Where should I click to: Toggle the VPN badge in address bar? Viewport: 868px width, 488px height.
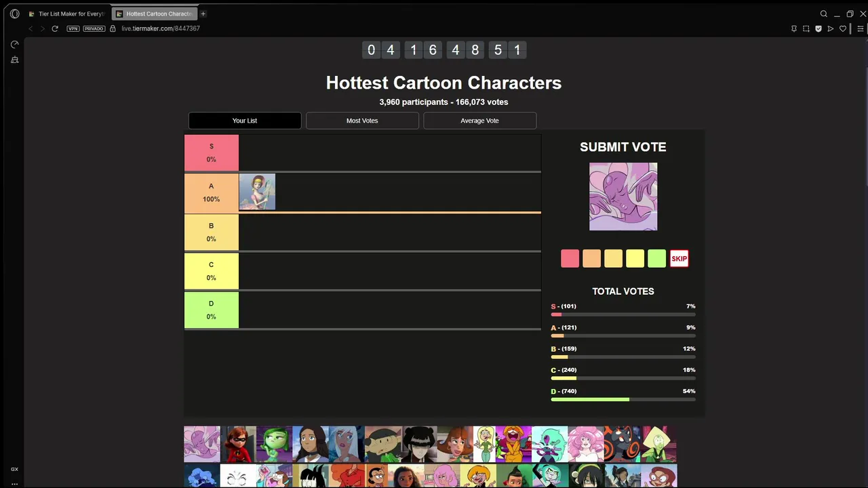(x=73, y=28)
